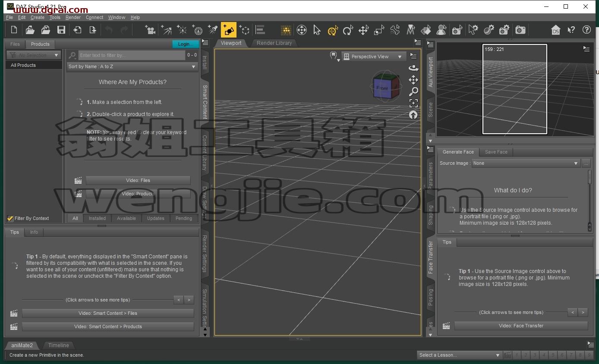This screenshot has height=364, width=599.
Task: Switch to the Save Face tab
Action: [496, 152]
